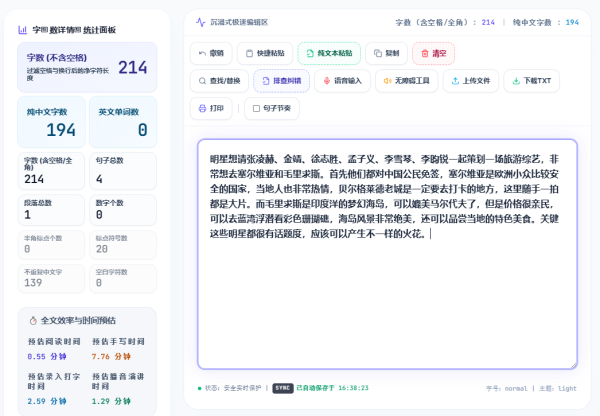Viewport: 600px width, 416px height.
Task: Click the 不重复中文字 139 card
Action: point(51,279)
